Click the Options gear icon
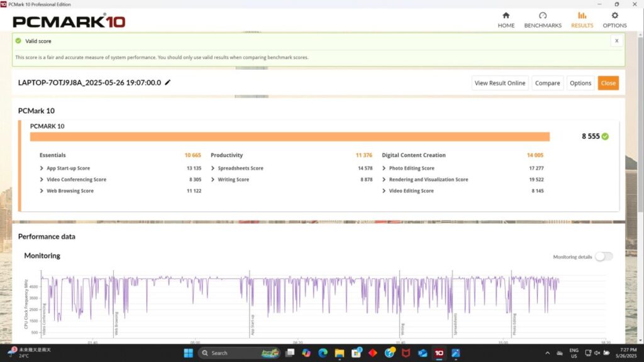Screen dimensions: 644x362 click(x=614, y=16)
